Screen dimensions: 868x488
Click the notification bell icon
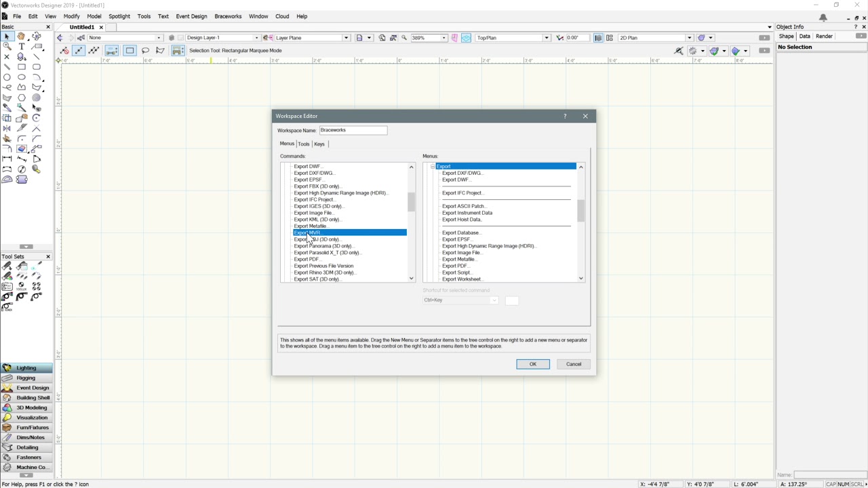823,17
